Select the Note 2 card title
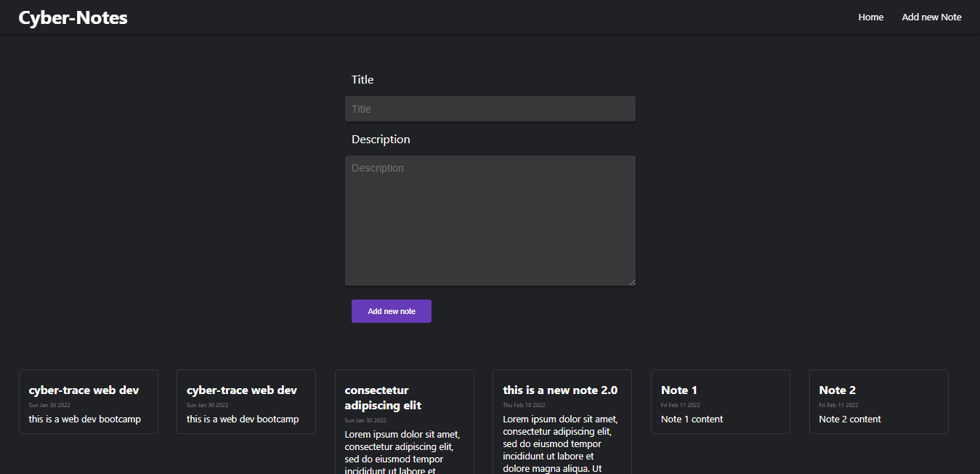 tap(837, 390)
